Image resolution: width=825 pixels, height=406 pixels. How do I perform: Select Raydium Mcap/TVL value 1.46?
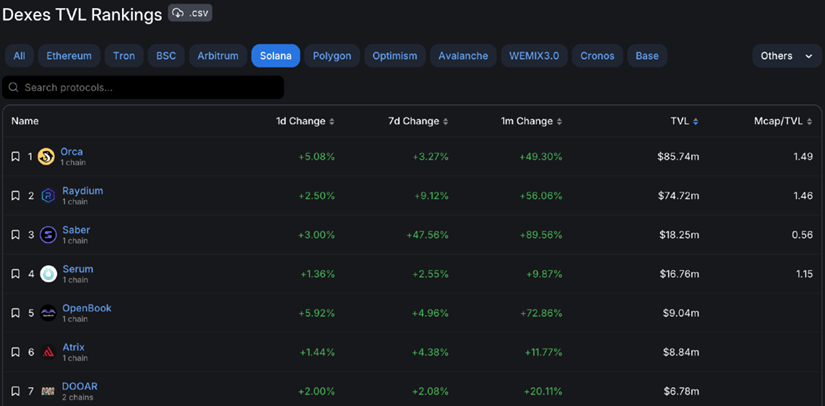point(803,196)
